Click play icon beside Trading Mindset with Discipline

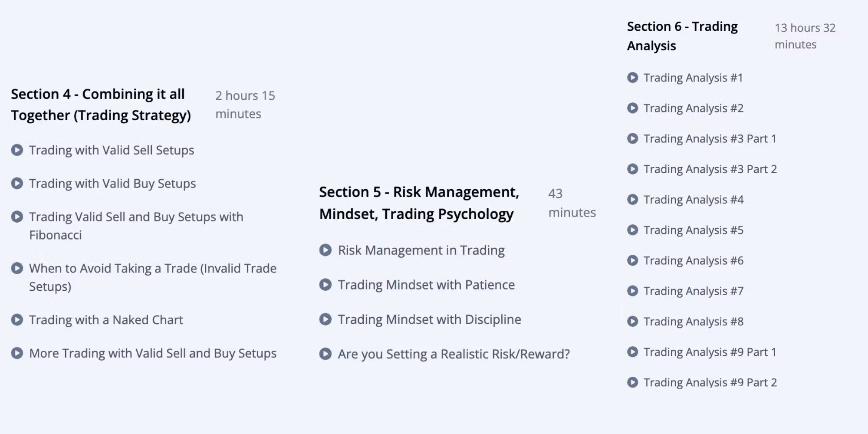coord(325,319)
